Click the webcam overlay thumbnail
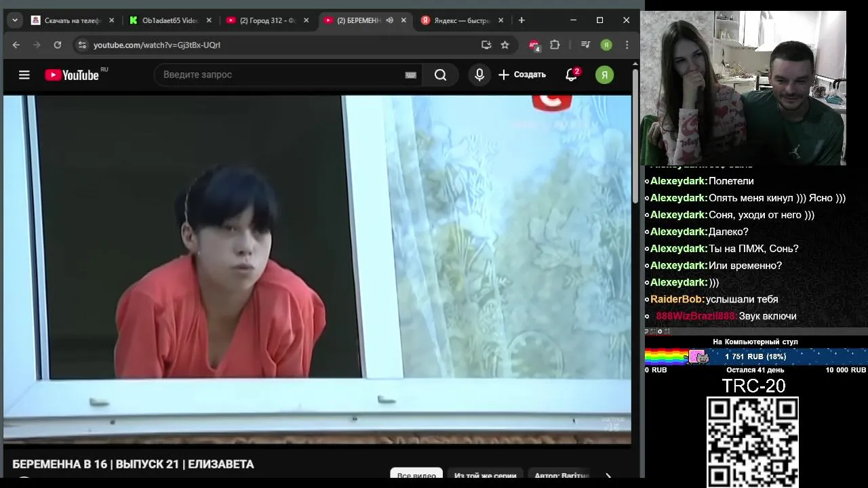Screen dimensions: 868x488 tap(743, 88)
